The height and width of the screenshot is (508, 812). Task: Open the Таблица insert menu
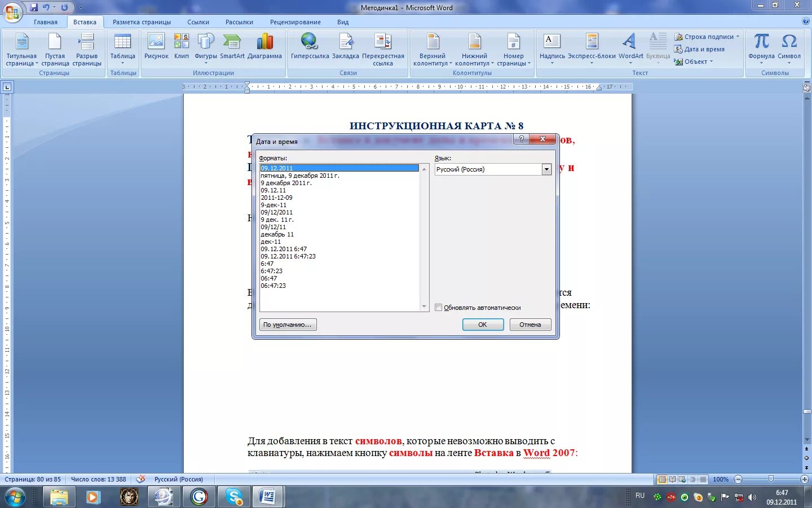coord(122,49)
